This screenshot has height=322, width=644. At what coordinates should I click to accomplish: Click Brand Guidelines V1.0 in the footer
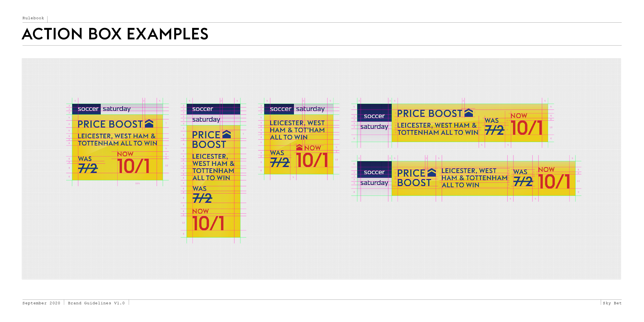pyautogui.click(x=96, y=303)
